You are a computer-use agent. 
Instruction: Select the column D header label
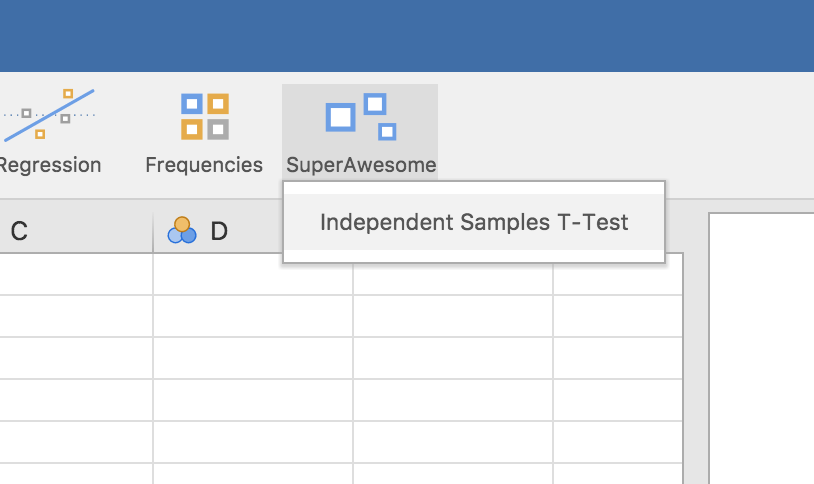pyautogui.click(x=219, y=232)
